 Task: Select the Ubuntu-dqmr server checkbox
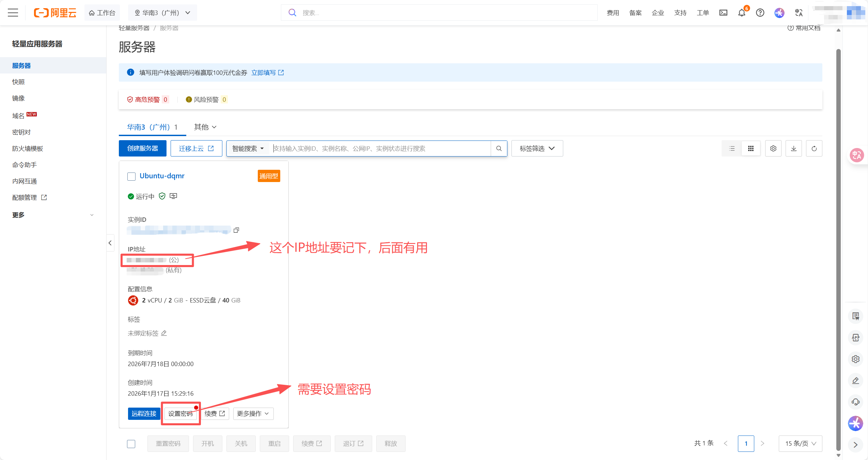coord(131,176)
